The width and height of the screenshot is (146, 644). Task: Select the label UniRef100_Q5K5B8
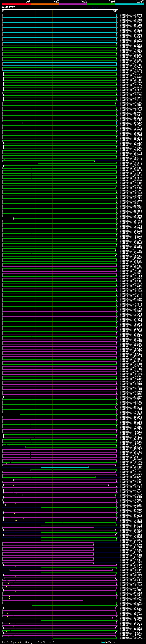point(131,414)
